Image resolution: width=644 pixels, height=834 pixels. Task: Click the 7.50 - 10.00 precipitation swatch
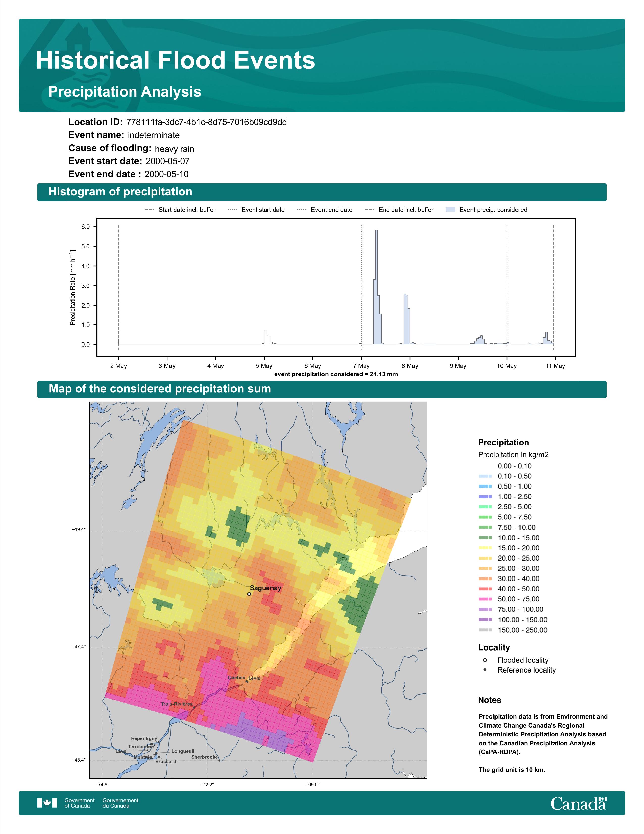pyautogui.click(x=485, y=527)
